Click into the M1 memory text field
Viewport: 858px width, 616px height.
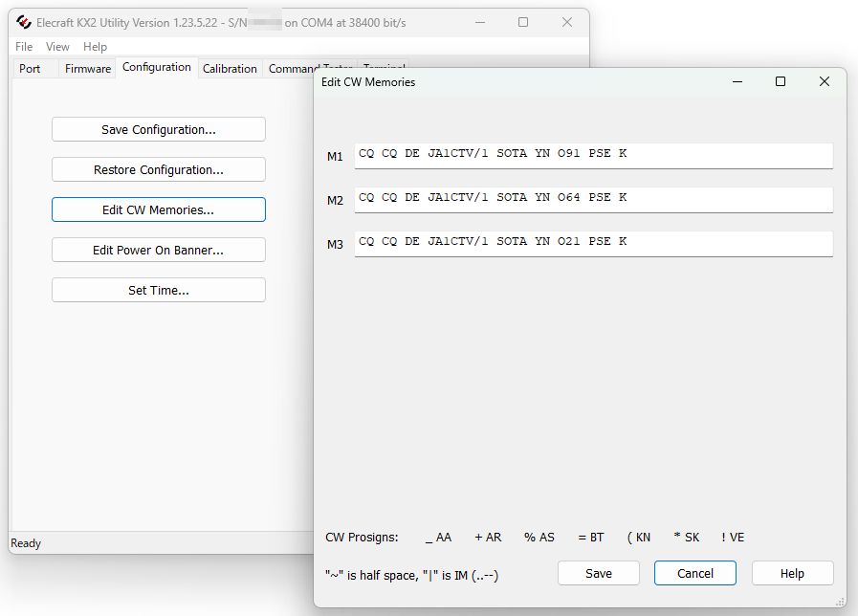coord(594,156)
